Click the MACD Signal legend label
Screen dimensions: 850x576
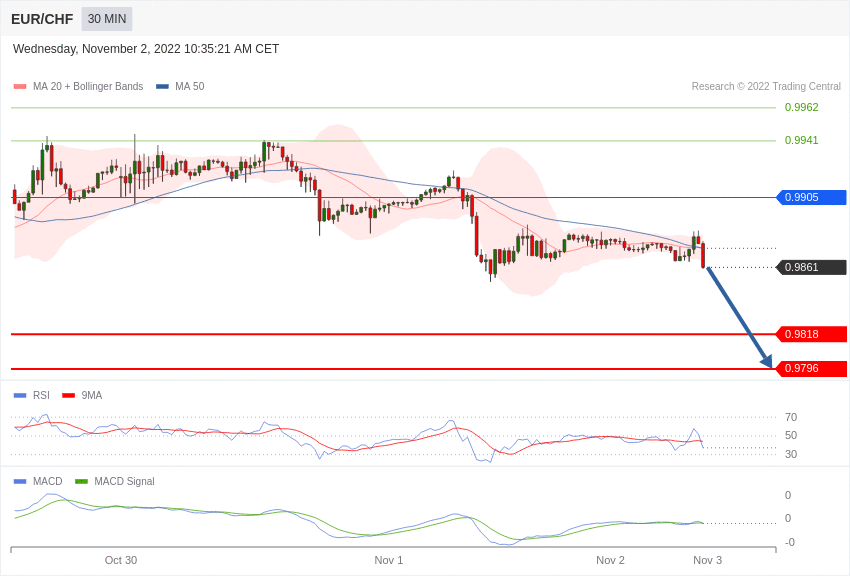(124, 481)
